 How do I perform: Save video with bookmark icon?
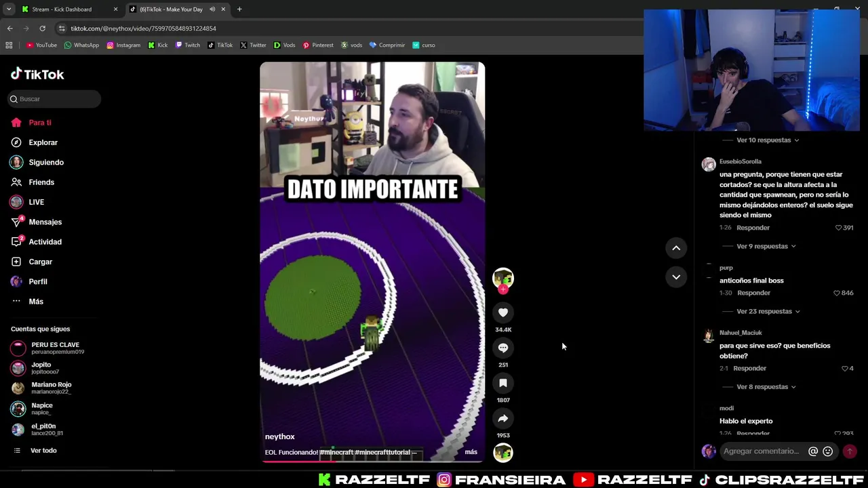pyautogui.click(x=503, y=383)
